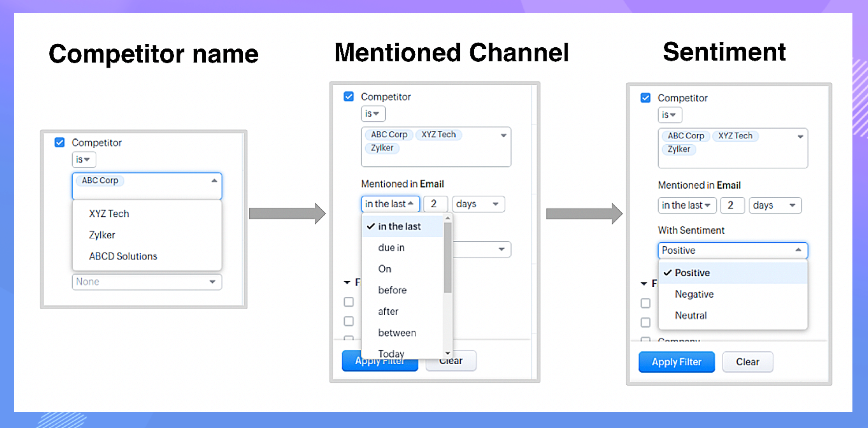Open the None dropdown in left panel
This screenshot has height=428, width=868.
(147, 282)
